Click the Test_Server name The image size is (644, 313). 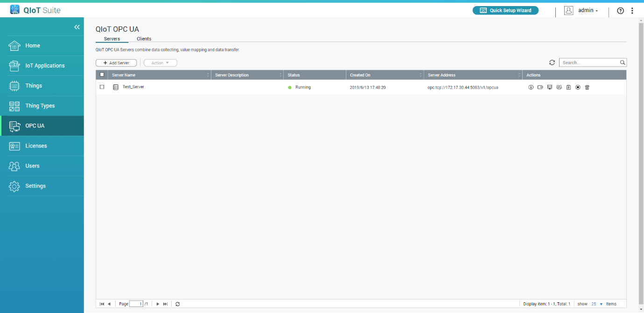pyautogui.click(x=133, y=87)
